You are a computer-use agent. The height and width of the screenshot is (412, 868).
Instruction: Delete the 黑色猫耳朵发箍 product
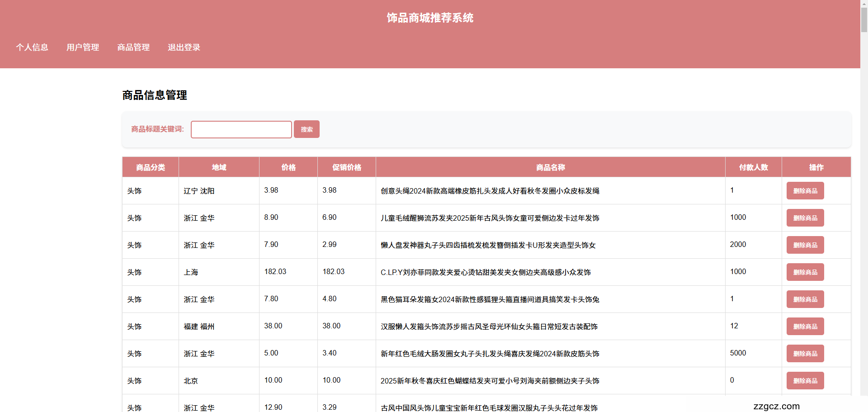[805, 299]
